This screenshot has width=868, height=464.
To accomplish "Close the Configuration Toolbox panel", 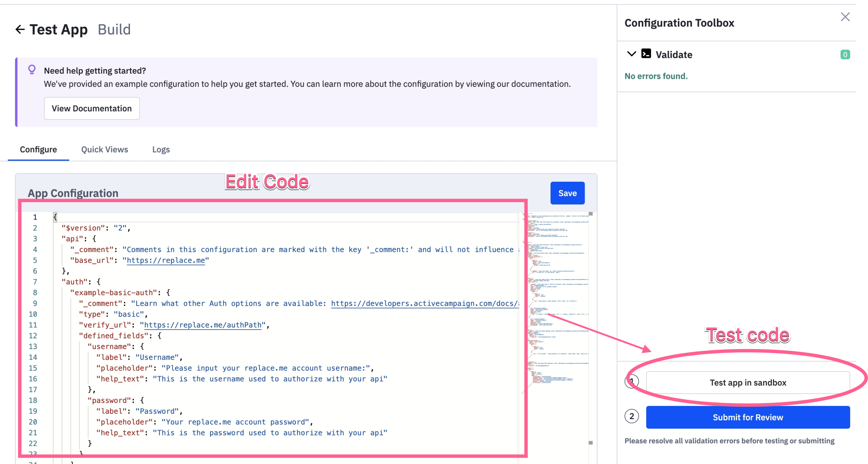I will [x=845, y=17].
